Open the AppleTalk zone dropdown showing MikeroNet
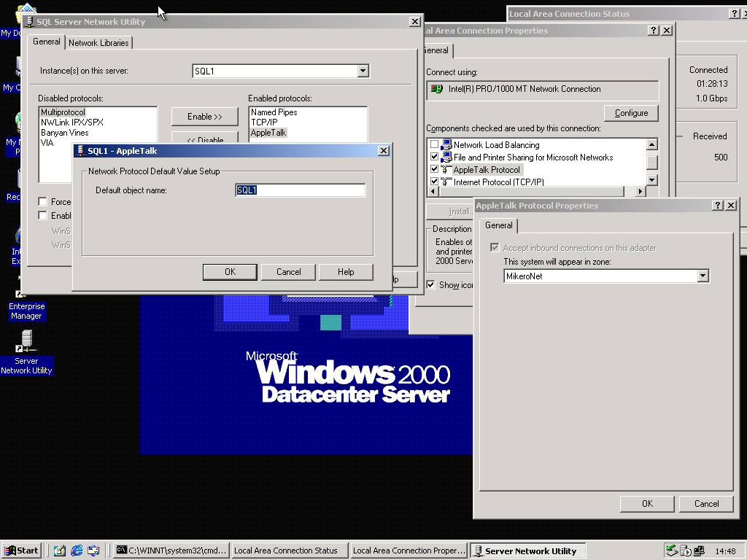This screenshot has width=747, height=560. coord(703,276)
